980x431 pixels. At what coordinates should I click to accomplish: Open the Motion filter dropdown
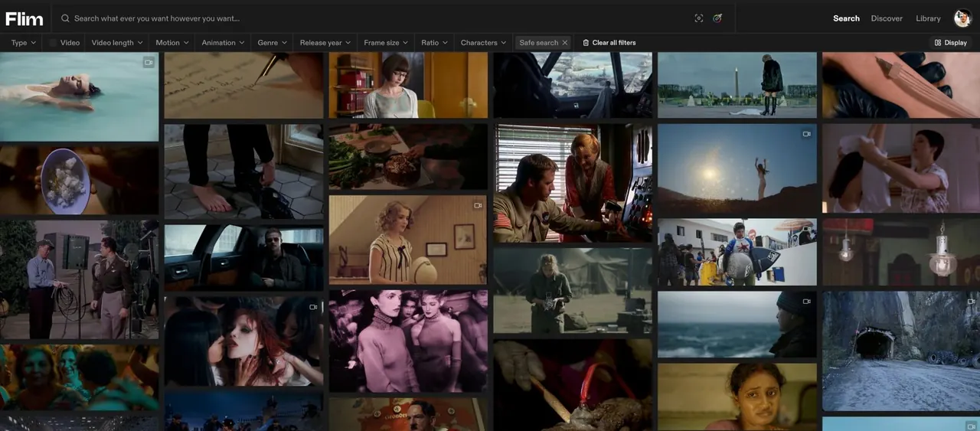[172, 43]
